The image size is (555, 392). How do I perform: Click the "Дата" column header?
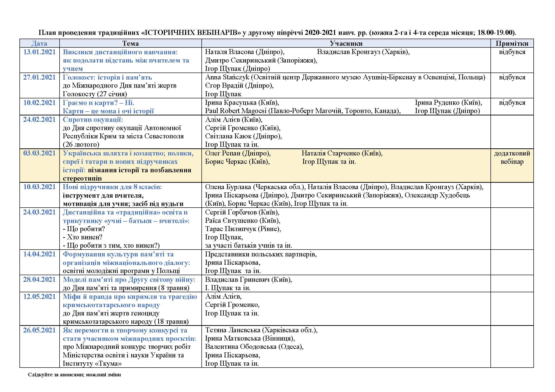pos(39,43)
